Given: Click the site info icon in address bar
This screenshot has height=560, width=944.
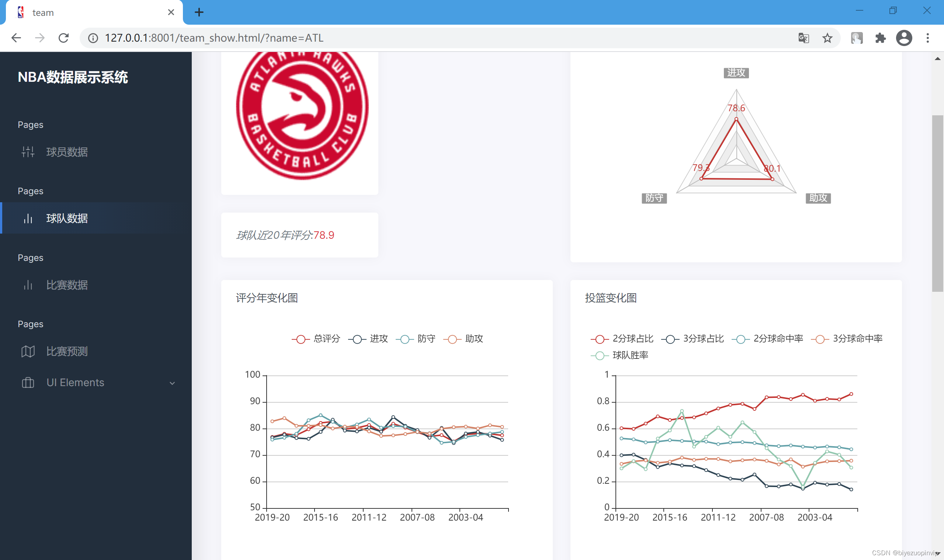Looking at the screenshot, I should (x=93, y=38).
